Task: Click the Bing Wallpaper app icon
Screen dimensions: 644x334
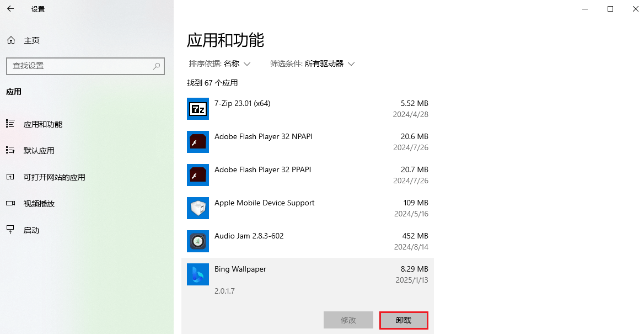Action: tap(198, 274)
